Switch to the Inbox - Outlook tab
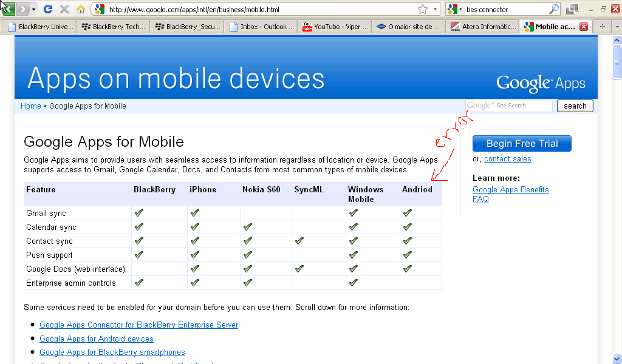The width and height of the screenshot is (622, 364). click(260, 27)
